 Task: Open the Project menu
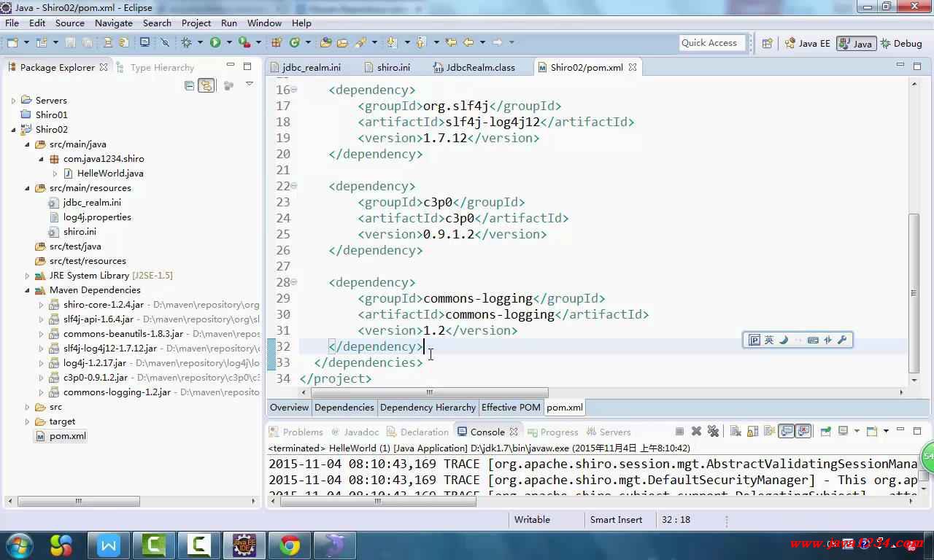coord(196,23)
